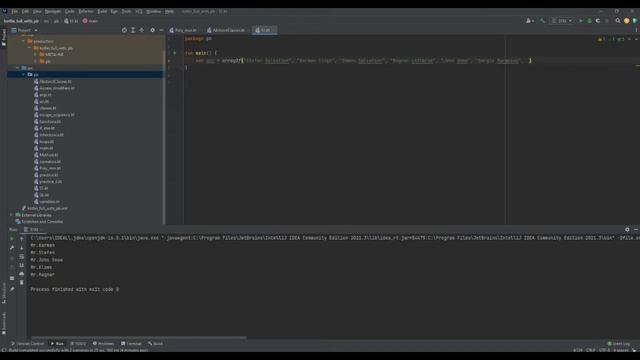This screenshot has height=360, width=640.
Task: Open the Navigate menu
Action: [53, 11]
